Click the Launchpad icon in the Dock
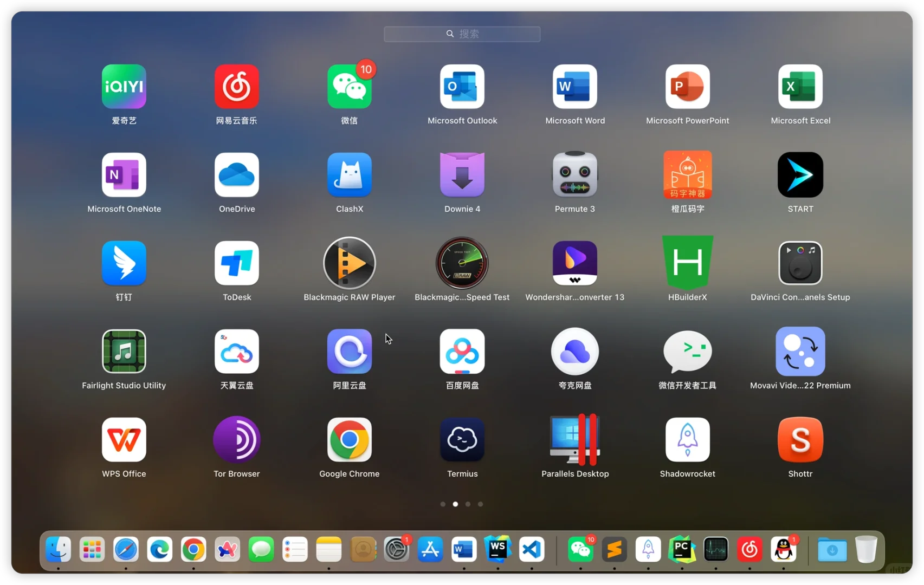 click(92, 550)
